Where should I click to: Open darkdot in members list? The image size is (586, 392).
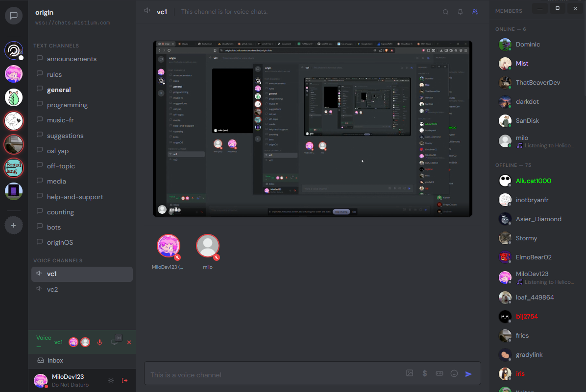coord(537,101)
